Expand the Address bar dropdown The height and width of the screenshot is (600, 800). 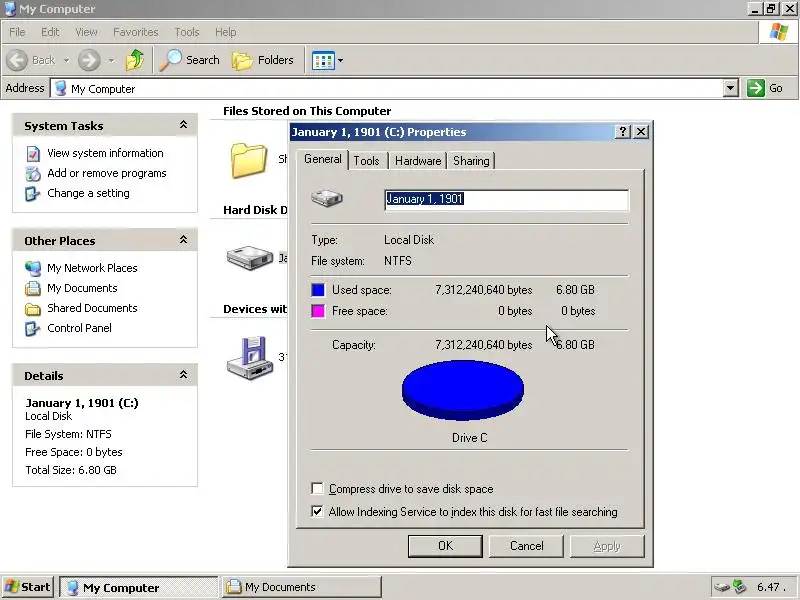(731, 88)
